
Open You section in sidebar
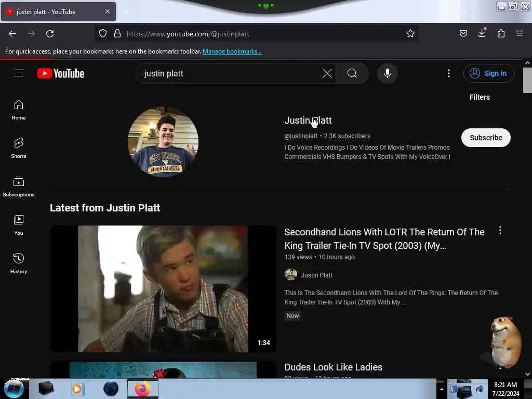(x=19, y=225)
